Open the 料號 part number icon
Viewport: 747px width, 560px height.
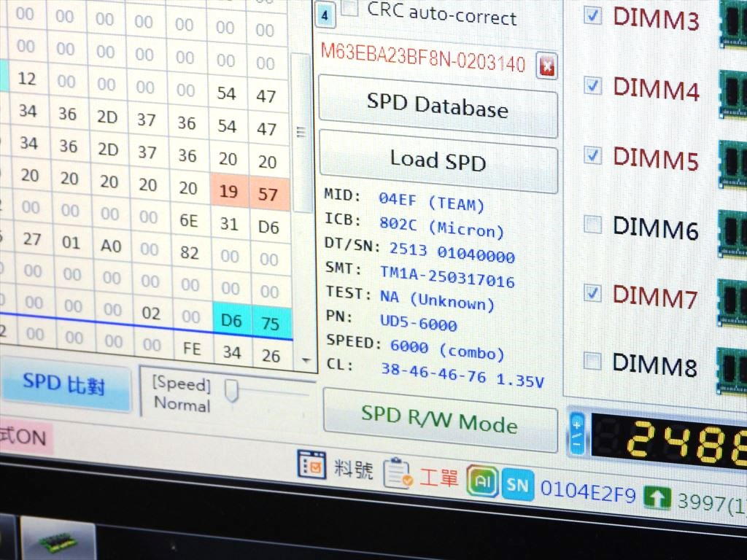(x=311, y=464)
